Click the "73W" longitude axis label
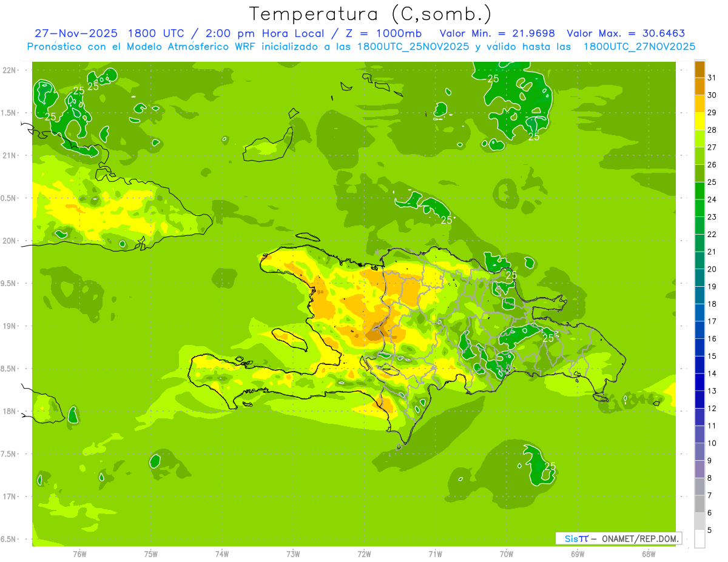 293,554
